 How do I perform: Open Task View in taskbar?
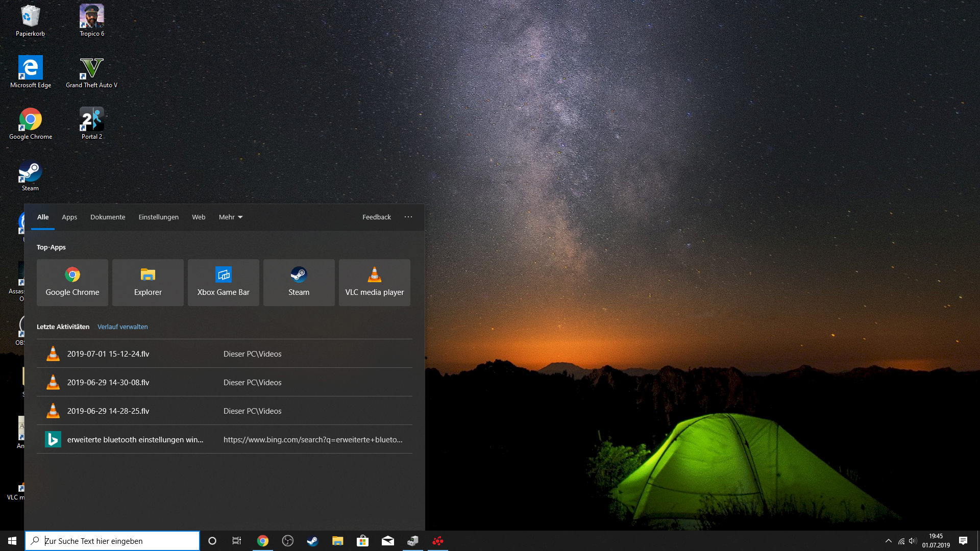(x=237, y=541)
